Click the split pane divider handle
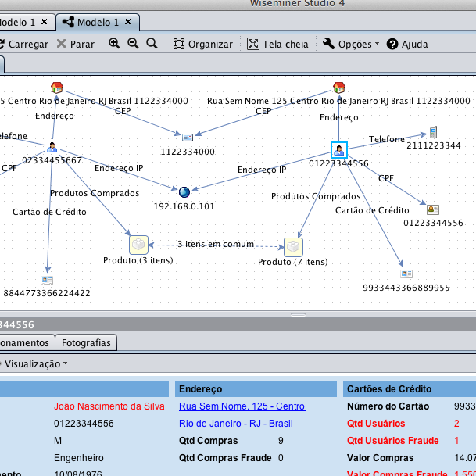 tap(298, 314)
